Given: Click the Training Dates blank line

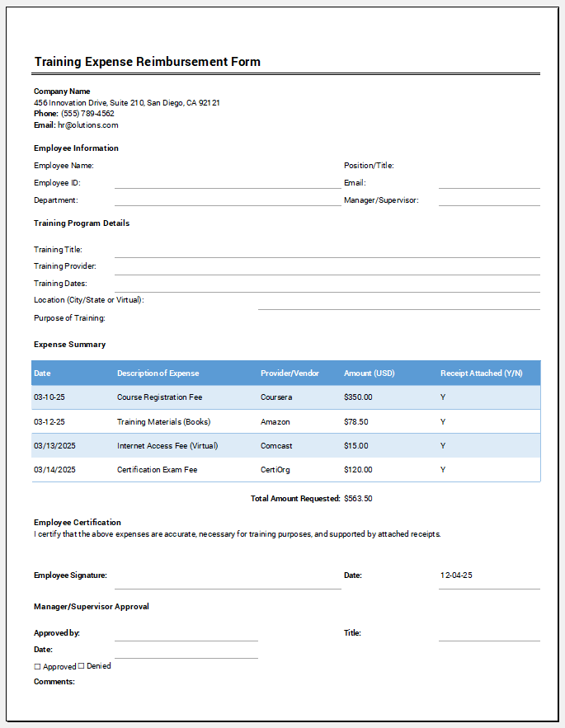Looking at the screenshot, I should (327, 285).
